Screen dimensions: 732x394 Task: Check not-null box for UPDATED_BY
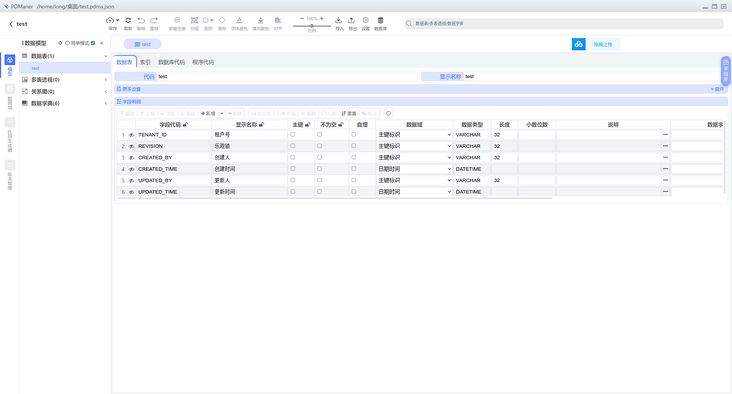319,180
